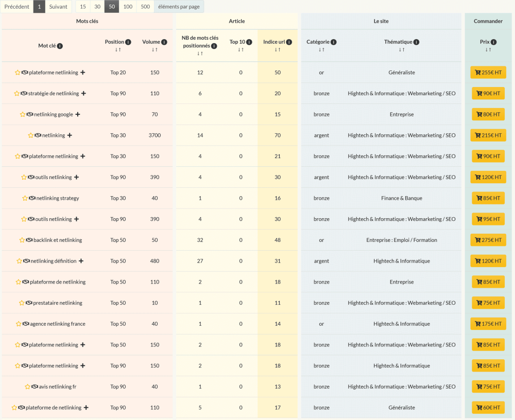
Task: Show info for the Indice url column
Action: click(289, 42)
